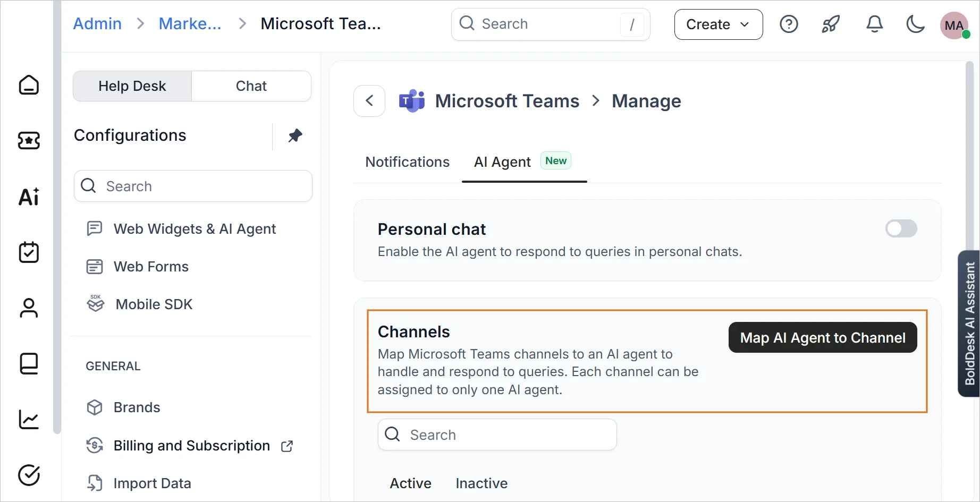
Task: Click the help question mark icon
Action: tap(789, 24)
